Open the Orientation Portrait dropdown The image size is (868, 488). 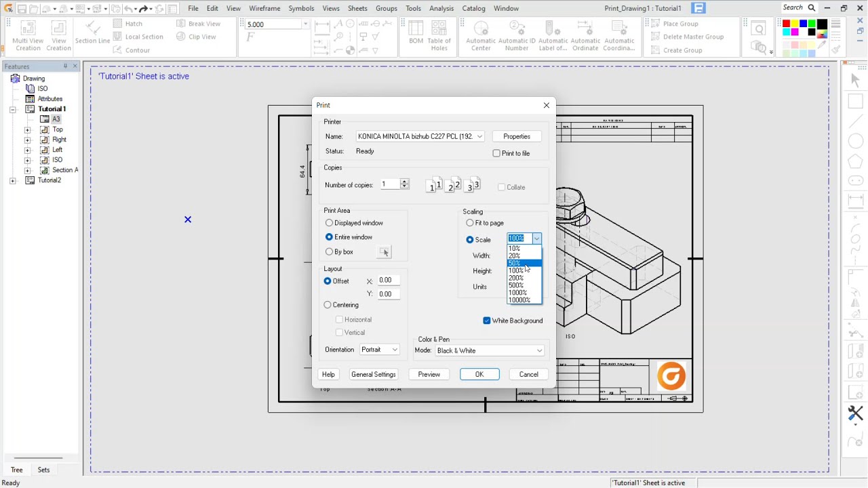[379, 350]
